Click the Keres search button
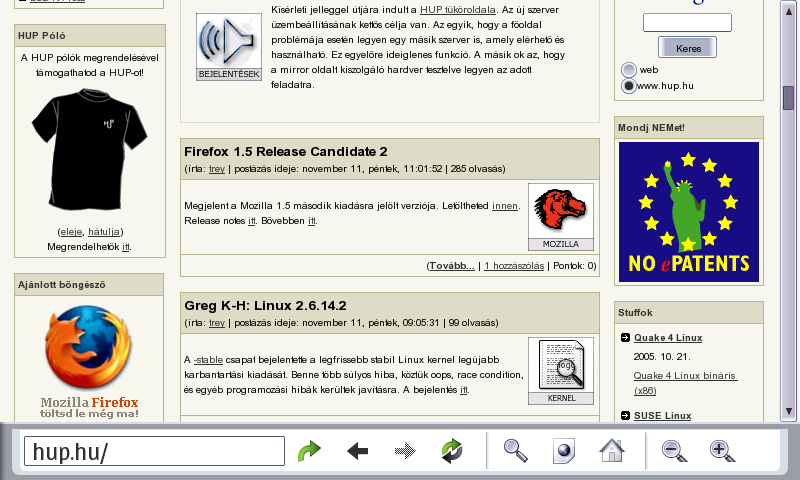 [688, 47]
